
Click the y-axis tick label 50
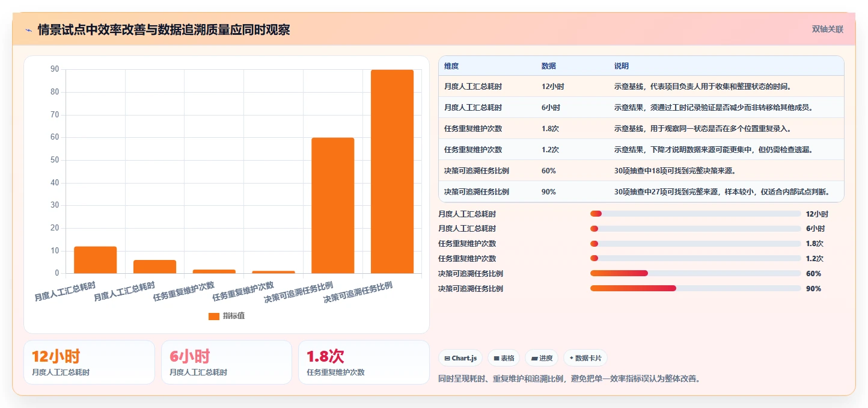pos(55,160)
